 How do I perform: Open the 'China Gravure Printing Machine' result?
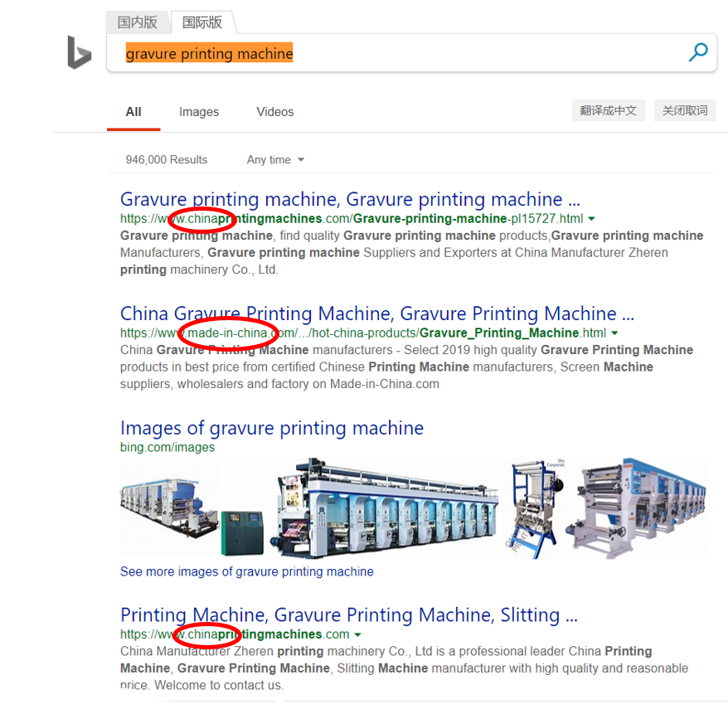pos(376,313)
